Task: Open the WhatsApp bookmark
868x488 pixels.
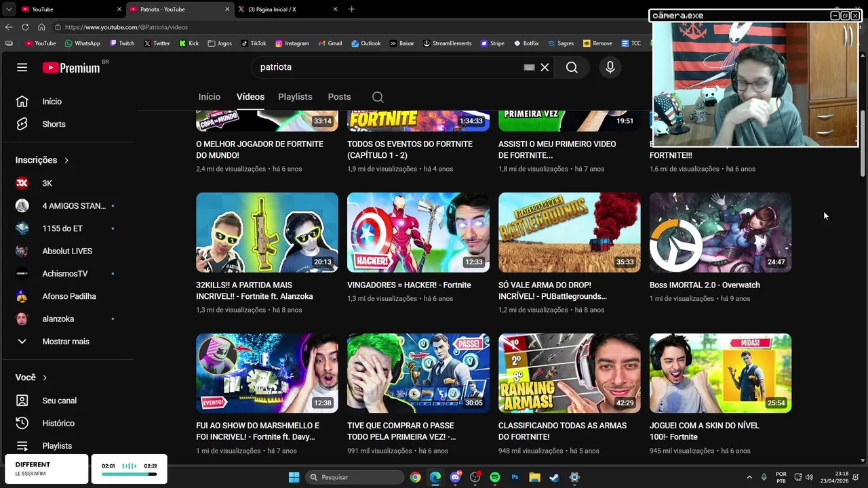Action: click(x=82, y=43)
